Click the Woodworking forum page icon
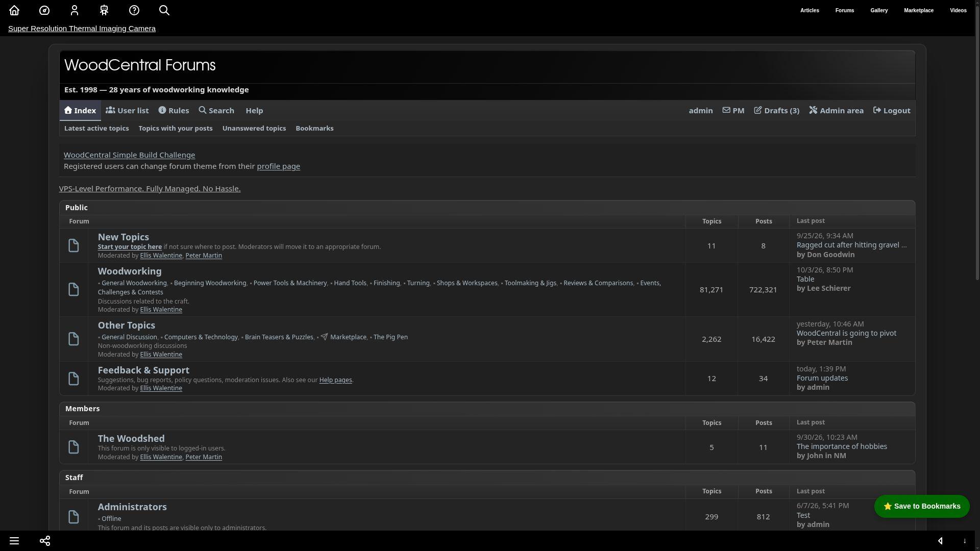The width and height of the screenshot is (980, 551). tap(73, 290)
